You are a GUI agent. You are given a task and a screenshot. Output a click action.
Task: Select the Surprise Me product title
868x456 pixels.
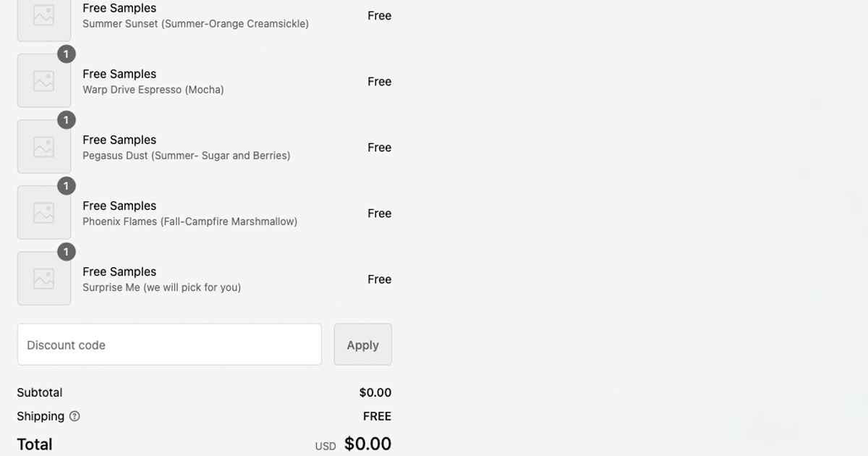point(119,271)
